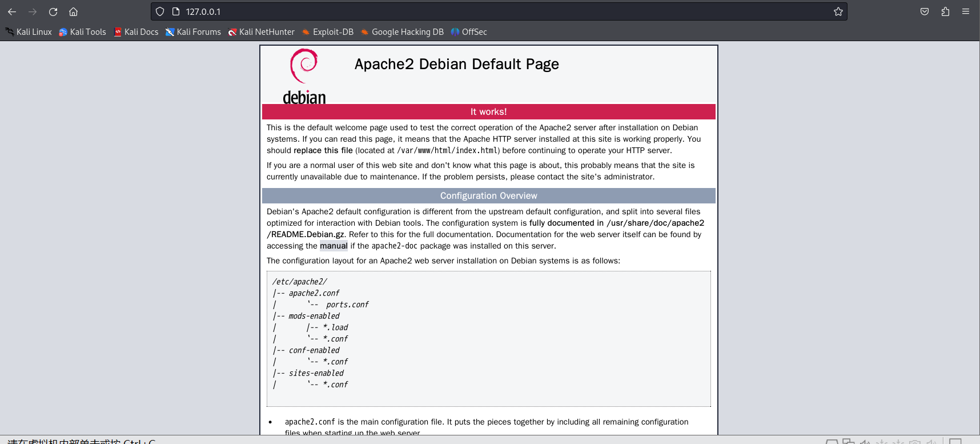This screenshot has width=980, height=444.
Task: Click "mods-enabled" in the config tree
Action: coord(314,316)
